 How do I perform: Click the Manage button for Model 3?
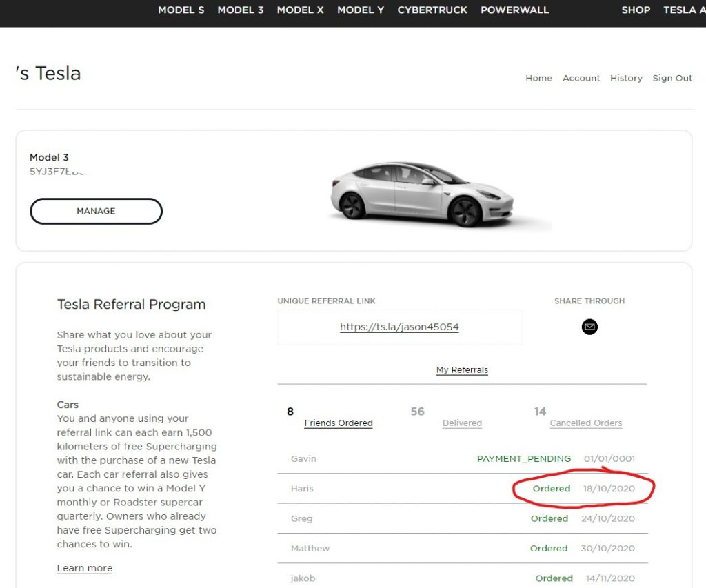pos(96,211)
